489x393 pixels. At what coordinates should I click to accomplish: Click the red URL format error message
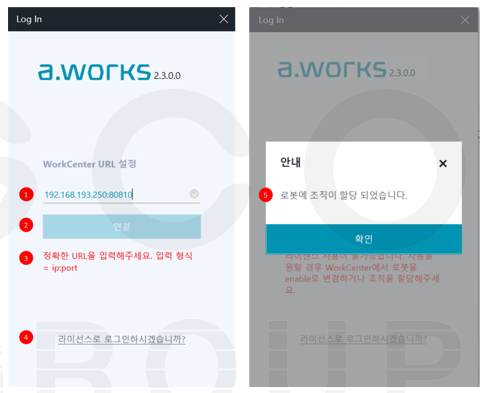coord(118,262)
